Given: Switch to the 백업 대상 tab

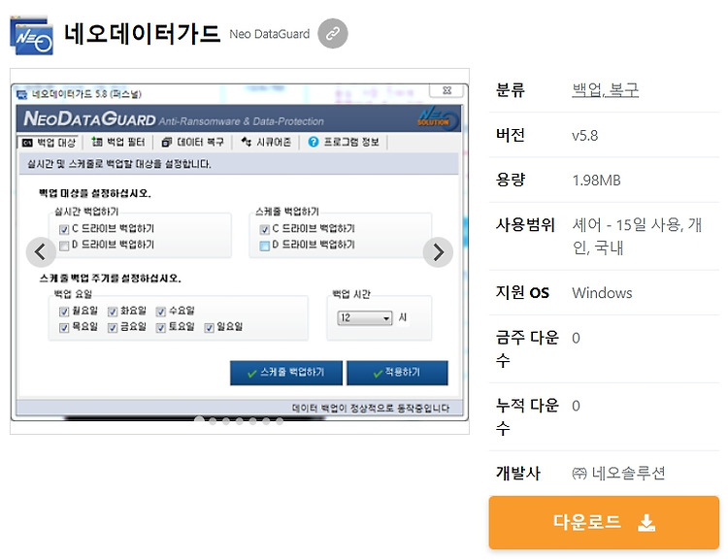Looking at the screenshot, I should pos(50,142).
